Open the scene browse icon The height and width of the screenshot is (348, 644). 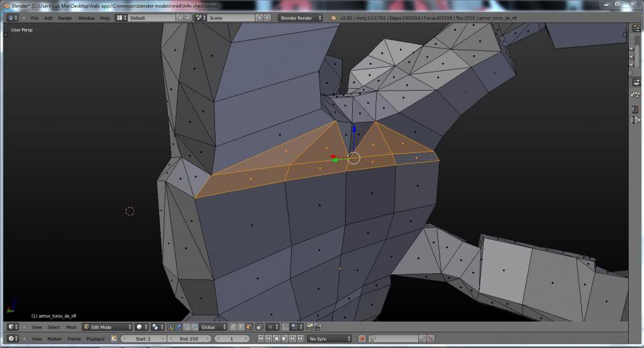coord(201,18)
